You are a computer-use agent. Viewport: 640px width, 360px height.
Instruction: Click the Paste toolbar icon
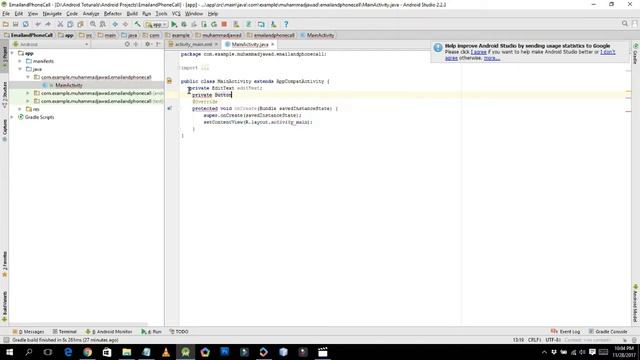tap(80, 24)
